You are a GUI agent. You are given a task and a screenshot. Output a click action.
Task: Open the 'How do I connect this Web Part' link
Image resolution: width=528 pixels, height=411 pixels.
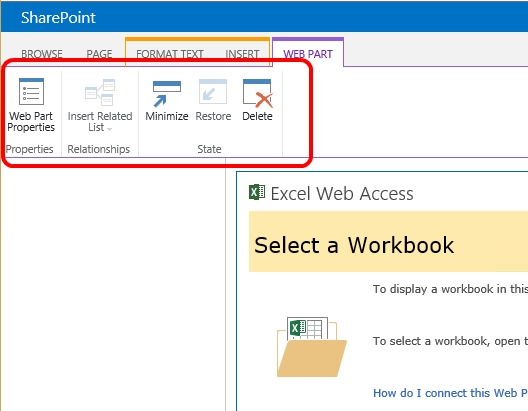click(x=450, y=393)
